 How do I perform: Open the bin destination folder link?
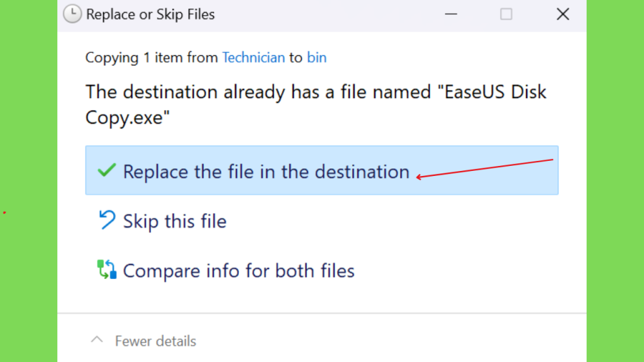tap(317, 57)
